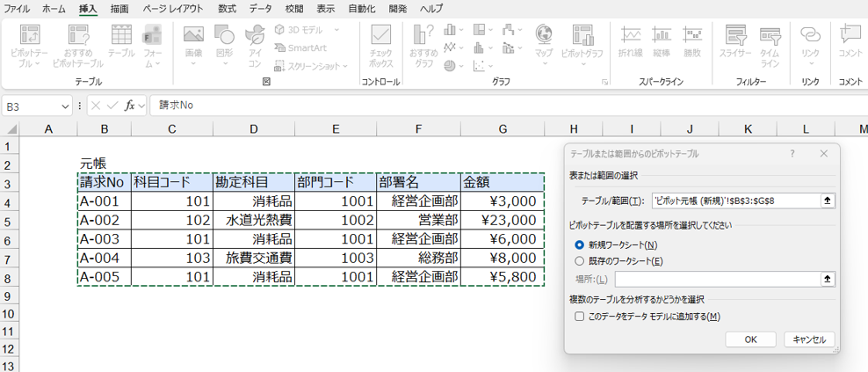
Task: Click the テーブル/範囲 input field
Action: click(735, 201)
